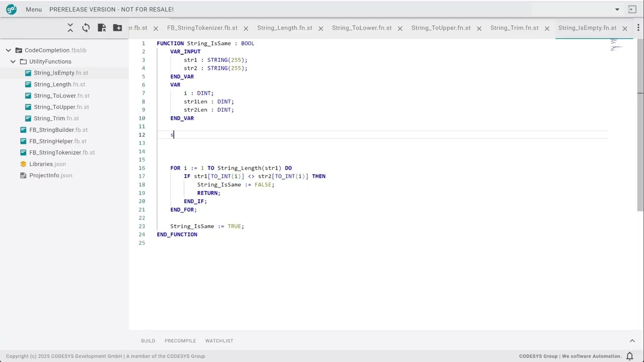644x362 pixels.
Task: Close the FB_StringTokenizer.fb.st tab
Action: point(246,28)
